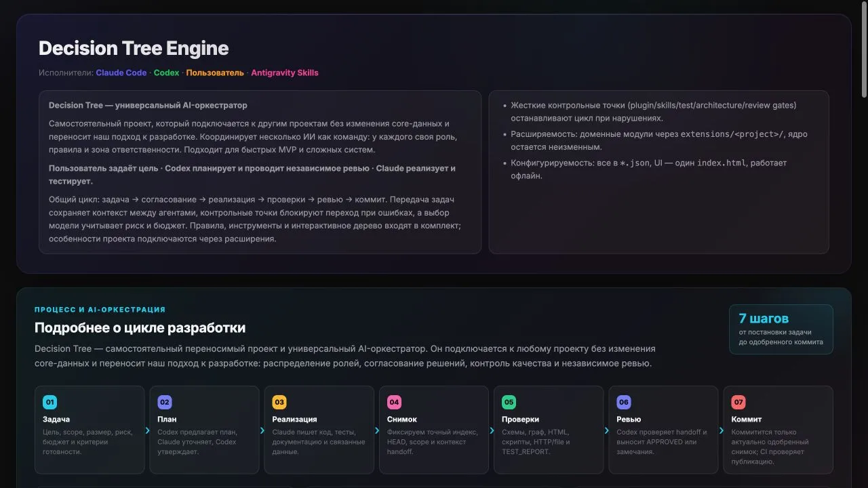The height and width of the screenshot is (488, 868).
Task: Click the Подробнее о цикле разработки heading
Action: coord(140,328)
